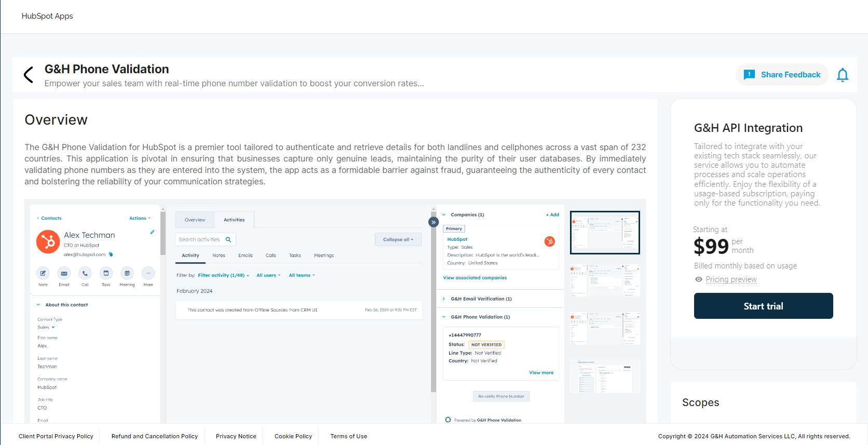Click the Note icon under Alex Techman
The image size is (868, 445).
[43, 273]
